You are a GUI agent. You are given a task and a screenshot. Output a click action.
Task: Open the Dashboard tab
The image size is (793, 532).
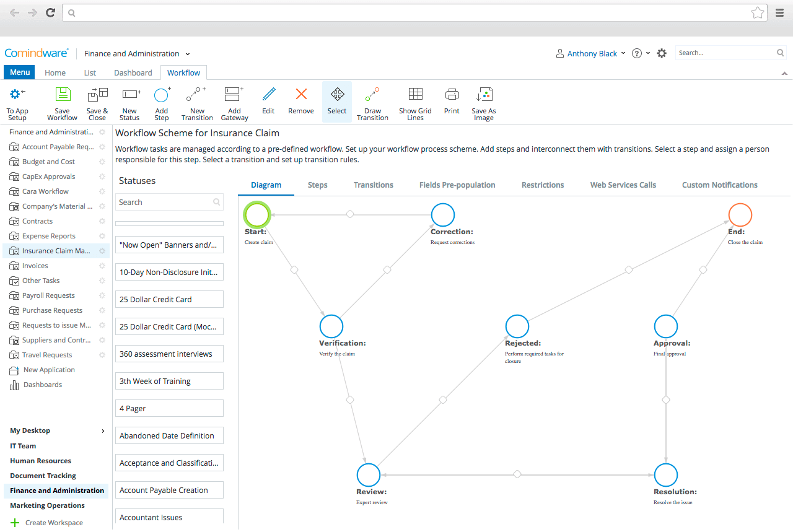coord(133,72)
